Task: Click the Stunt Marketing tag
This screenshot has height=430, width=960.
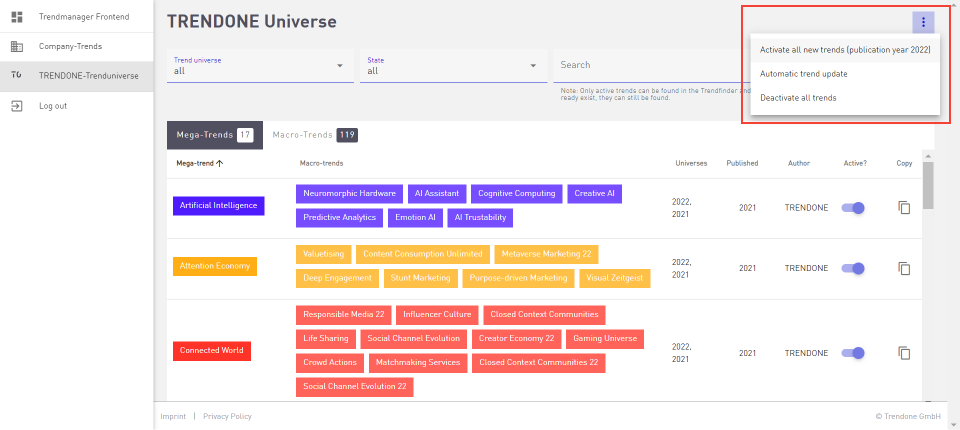Action: 421,278
